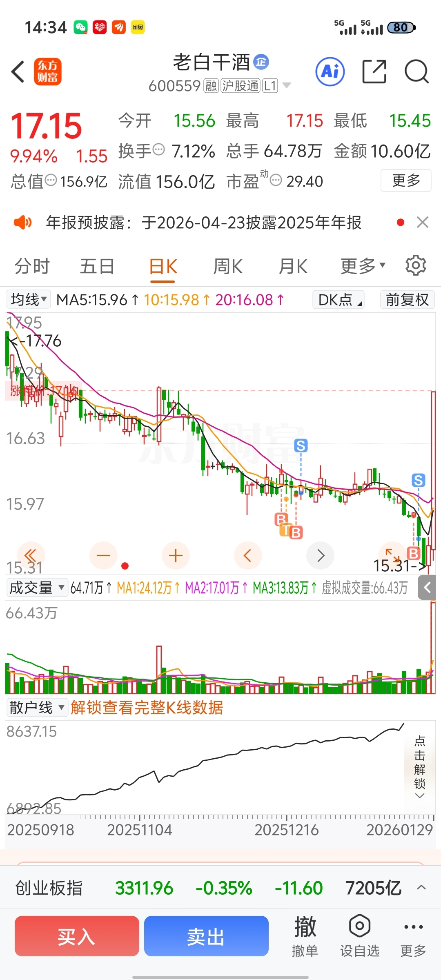Select the 日K tab
441x980 pixels.
[x=163, y=267]
